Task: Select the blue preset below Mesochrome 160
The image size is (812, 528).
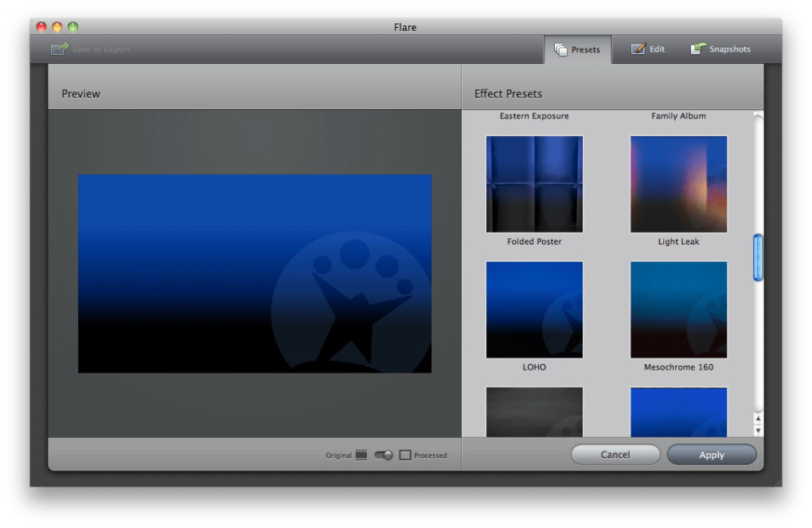Action: (x=678, y=412)
